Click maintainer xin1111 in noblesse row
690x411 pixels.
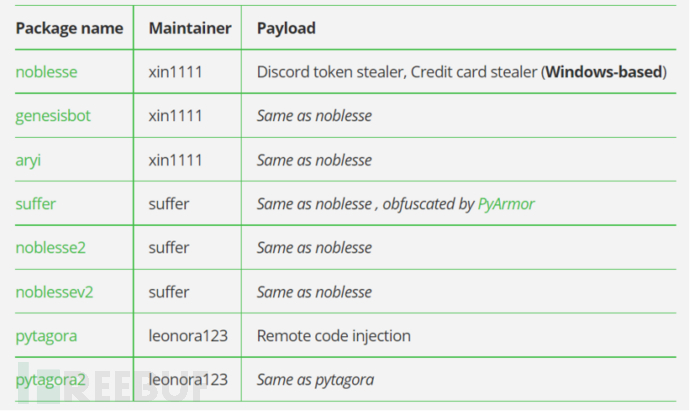coord(176,72)
